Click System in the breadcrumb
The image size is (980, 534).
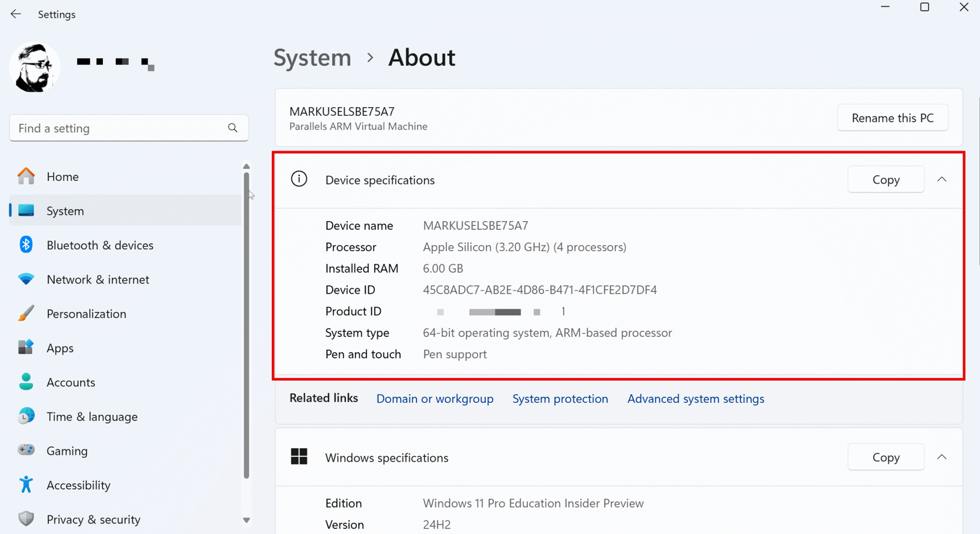coord(312,58)
